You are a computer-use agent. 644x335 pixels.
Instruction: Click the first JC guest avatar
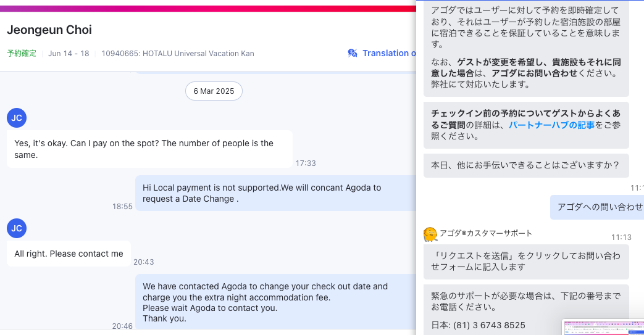[17, 117]
